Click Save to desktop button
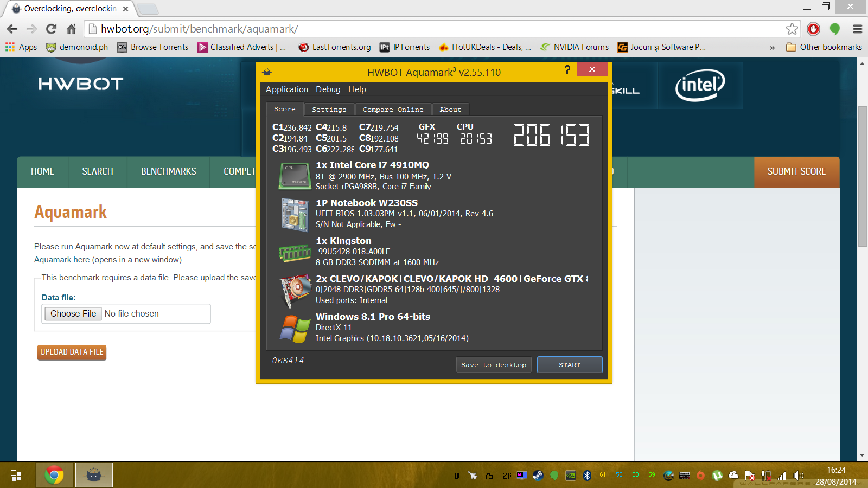The image size is (868, 488). [494, 365]
